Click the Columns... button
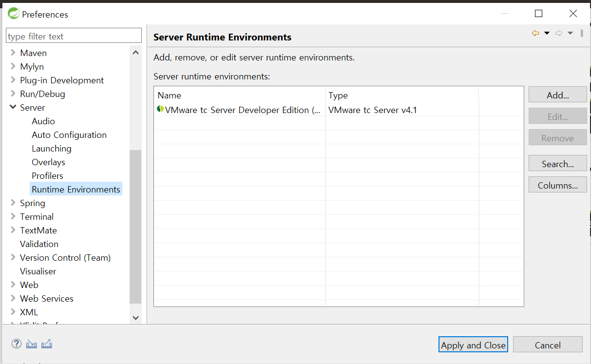 pos(558,185)
